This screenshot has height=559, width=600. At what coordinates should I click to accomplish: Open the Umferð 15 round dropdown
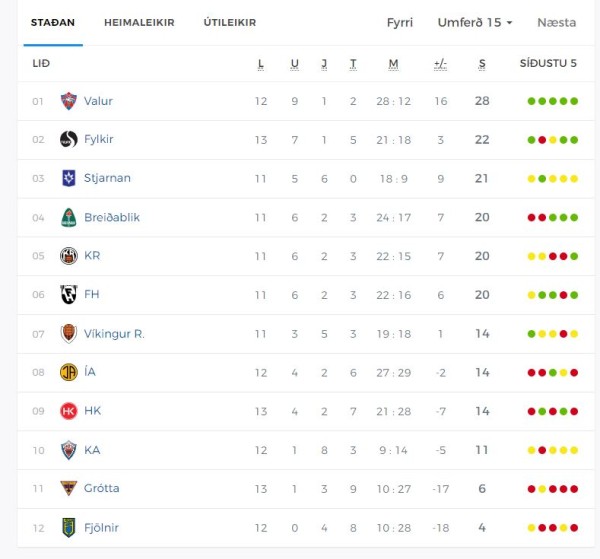[x=475, y=23]
